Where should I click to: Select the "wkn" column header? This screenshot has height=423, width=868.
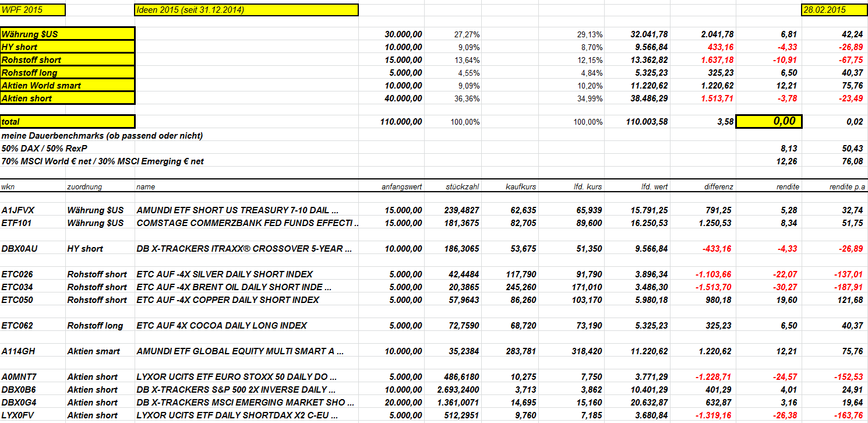[8, 187]
